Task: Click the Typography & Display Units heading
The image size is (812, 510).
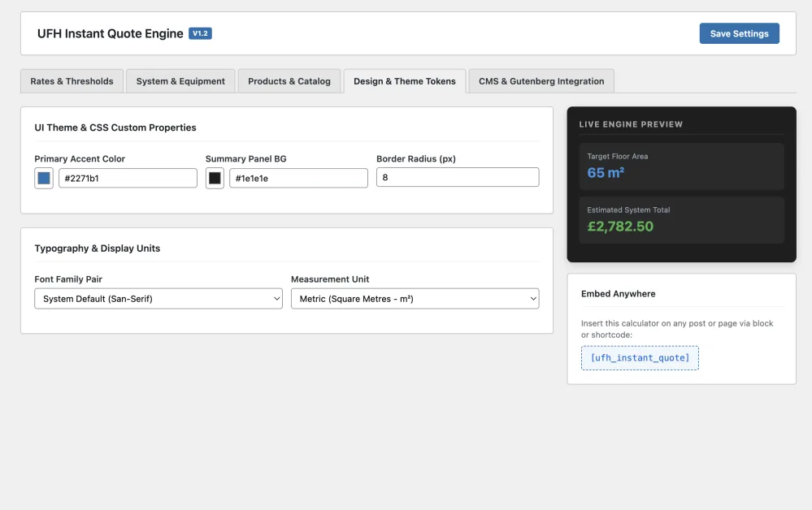Action: 98,249
